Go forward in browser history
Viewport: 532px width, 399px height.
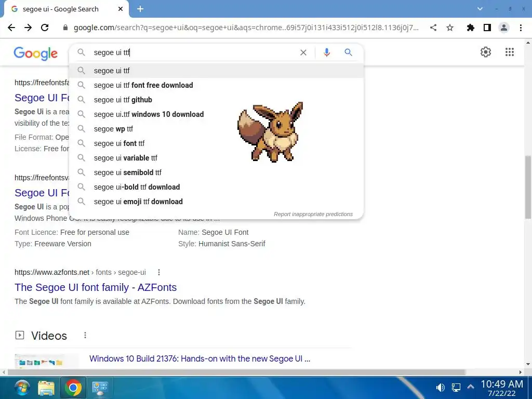click(28, 28)
